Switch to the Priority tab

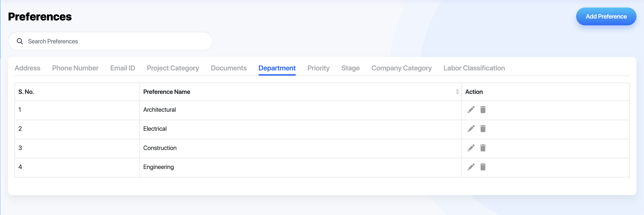pyautogui.click(x=318, y=68)
